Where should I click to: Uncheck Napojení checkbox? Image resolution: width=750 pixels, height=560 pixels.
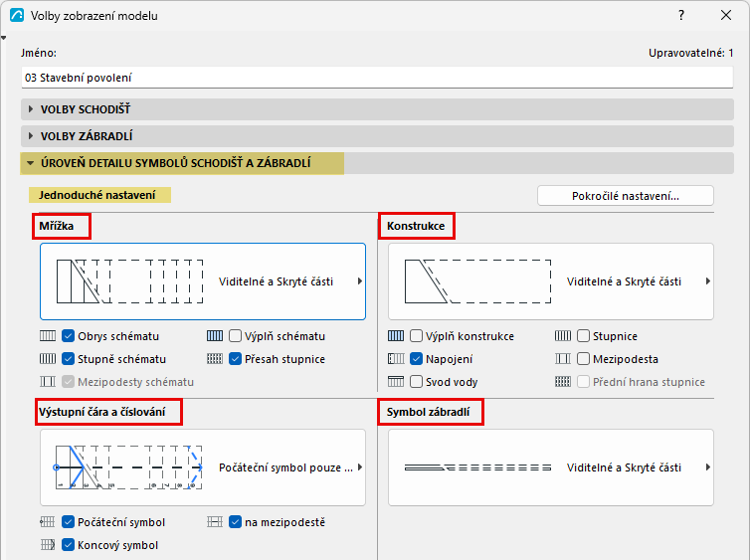click(x=416, y=359)
